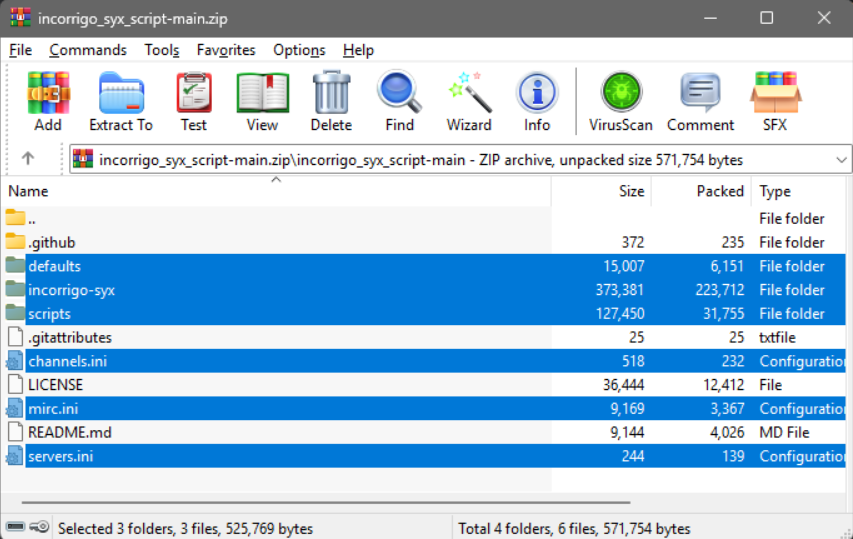Select the mirc.ini file name

(53, 408)
